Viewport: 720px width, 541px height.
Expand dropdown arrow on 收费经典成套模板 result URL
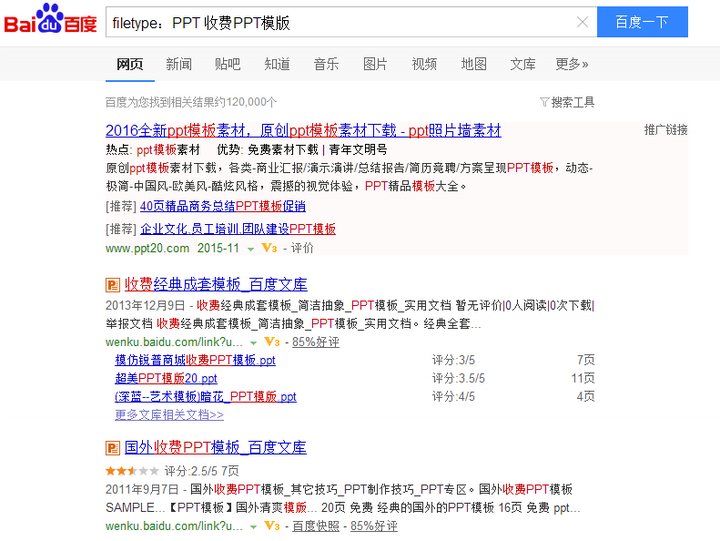253,343
